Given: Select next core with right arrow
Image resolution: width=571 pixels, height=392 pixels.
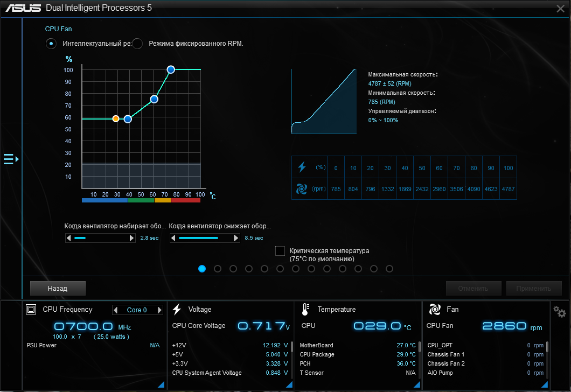Looking at the screenshot, I should [159, 310].
